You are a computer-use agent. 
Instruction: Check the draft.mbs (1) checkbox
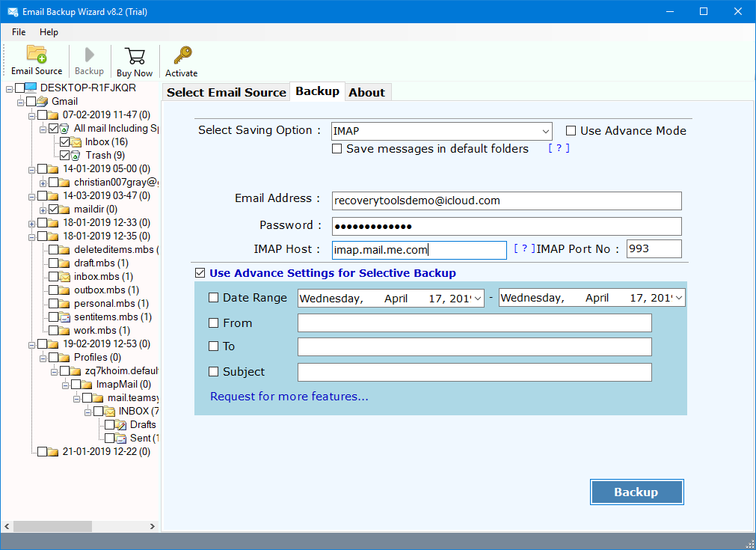point(53,263)
